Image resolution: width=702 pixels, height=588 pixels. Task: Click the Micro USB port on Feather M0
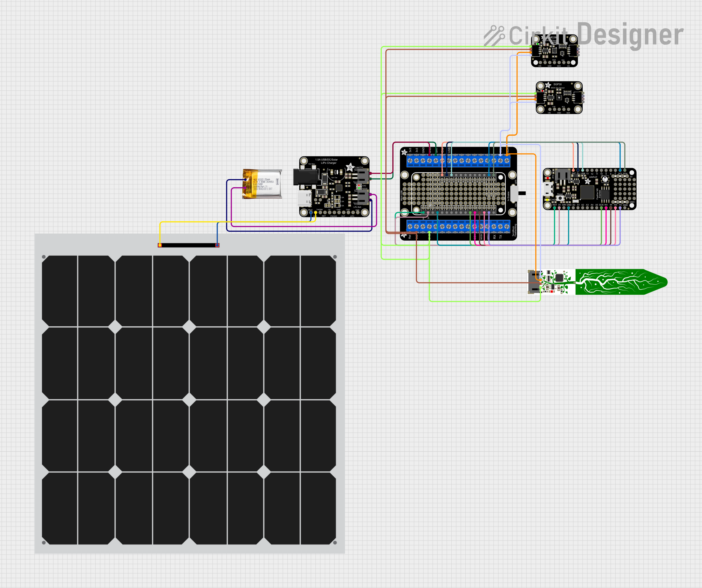coord(548,189)
